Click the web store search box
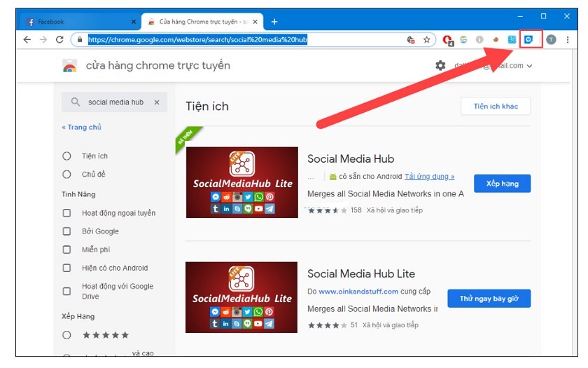588x368 pixels. pos(114,102)
